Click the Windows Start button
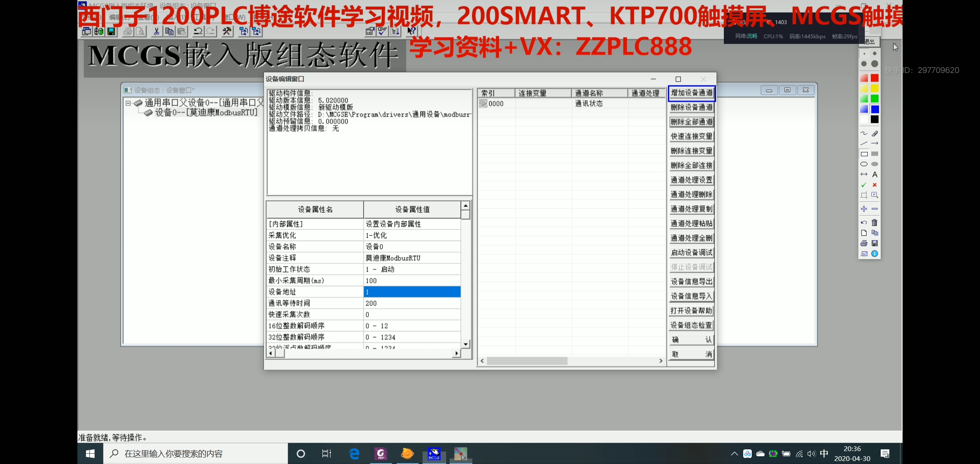 (x=90, y=454)
